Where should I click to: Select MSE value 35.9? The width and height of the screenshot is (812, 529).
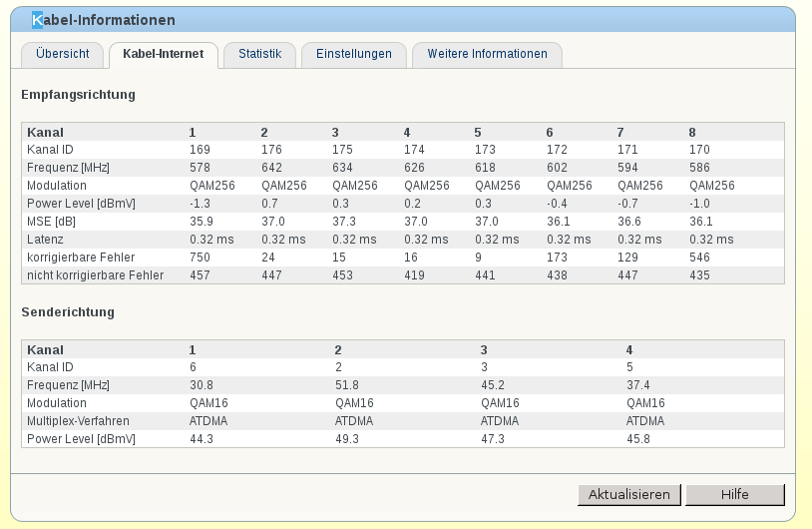[x=202, y=222]
